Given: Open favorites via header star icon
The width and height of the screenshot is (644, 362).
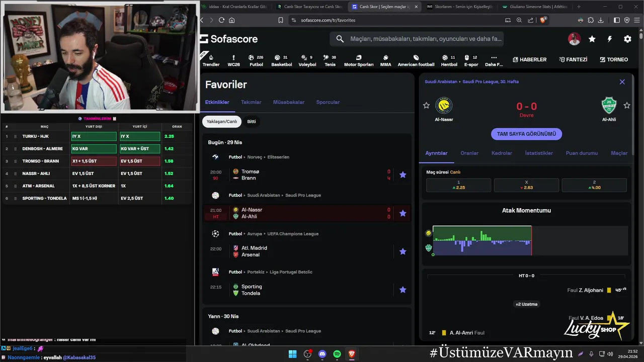Looking at the screenshot, I should click(592, 39).
